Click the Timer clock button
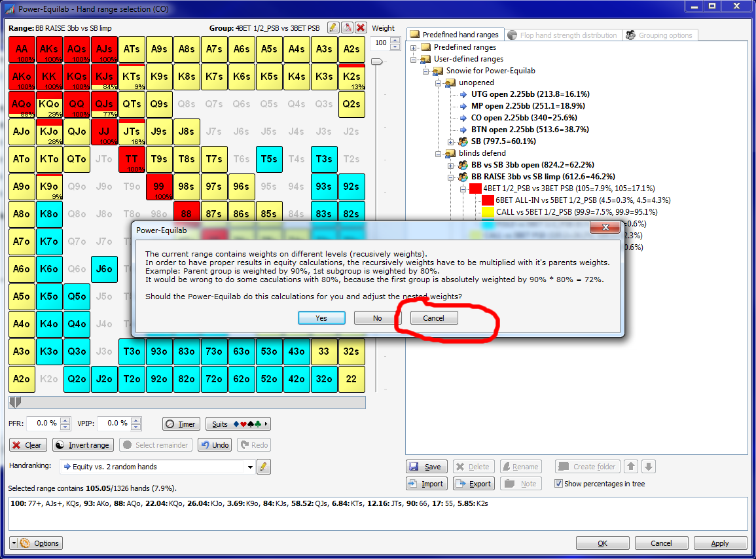 181,424
